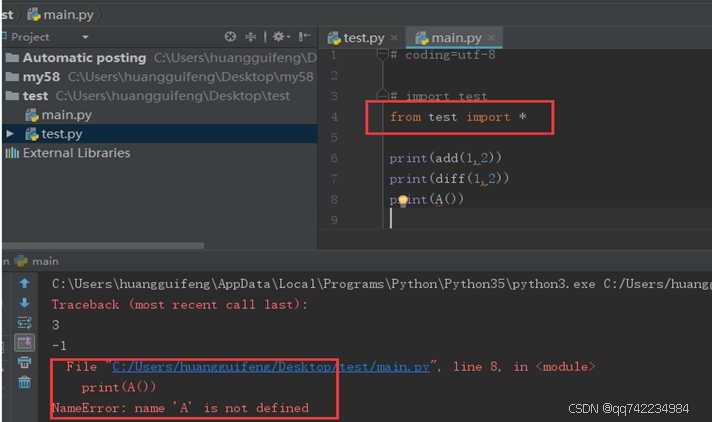Select the main.py editor tab
The image size is (712, 422).
(455, 38)
